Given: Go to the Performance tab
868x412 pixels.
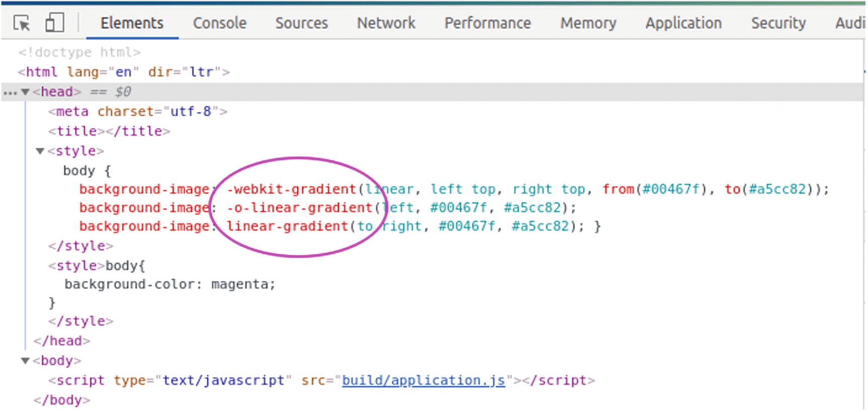Looking at the screenshot, I should 487,23.
